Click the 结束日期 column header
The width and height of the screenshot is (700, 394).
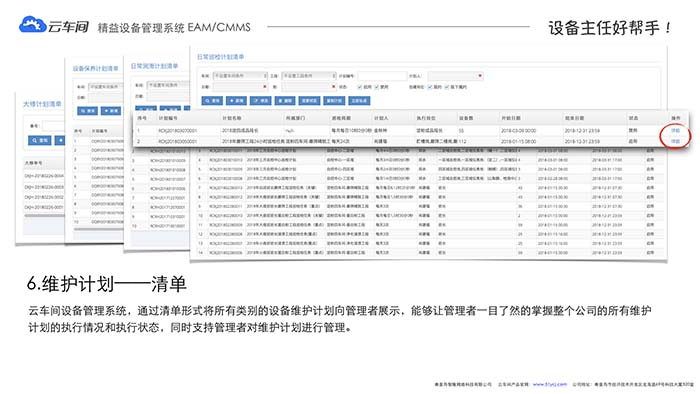(575, 118)
